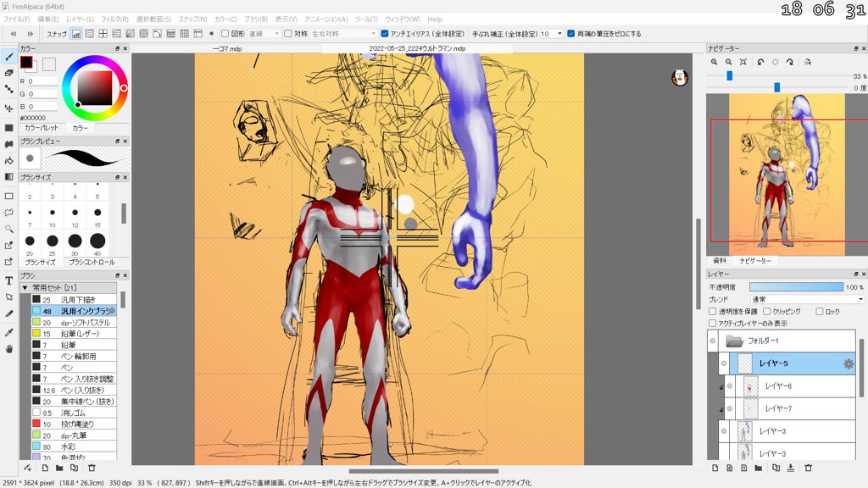
Task: Zoom out using the Navigator magnifier minus icon
Action: pyautogui.click(x=728, y=62)
